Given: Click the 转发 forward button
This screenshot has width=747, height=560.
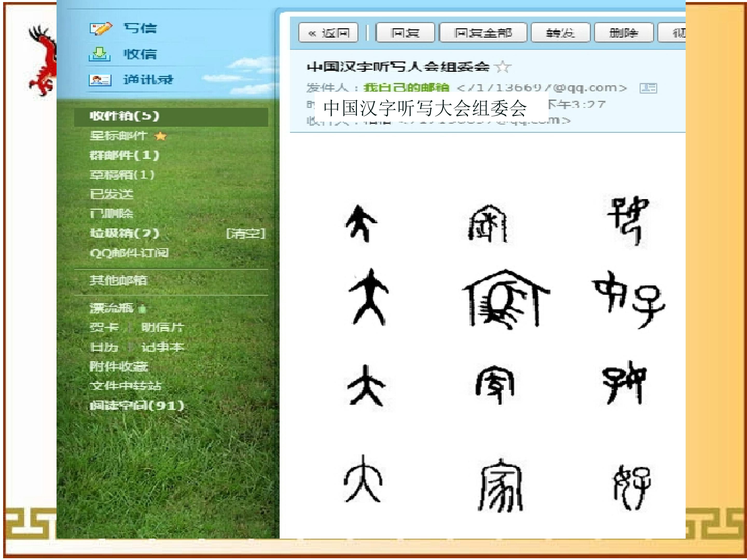Looking at the screenshot, I should click(561, 33).
